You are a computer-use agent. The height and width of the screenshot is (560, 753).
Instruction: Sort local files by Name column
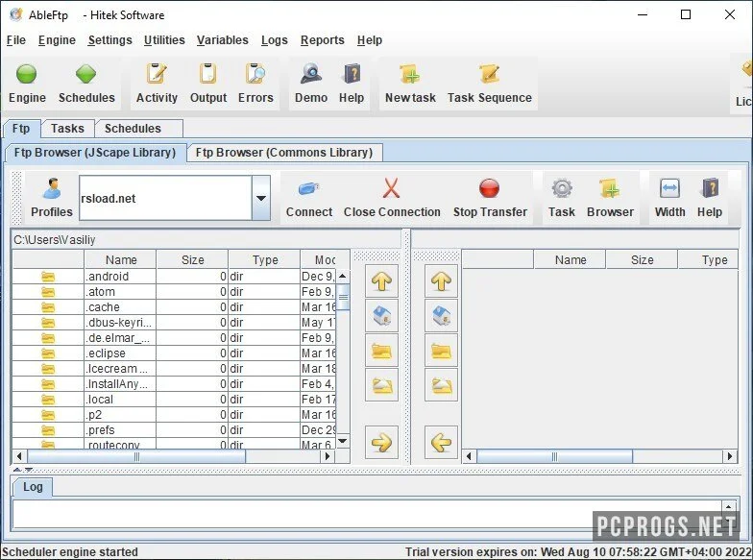coord(121,259)
